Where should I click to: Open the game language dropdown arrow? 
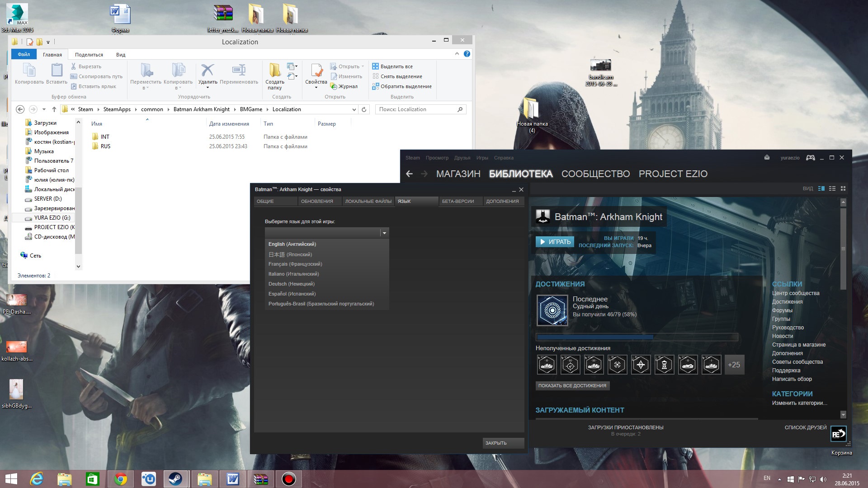point(384,233)
